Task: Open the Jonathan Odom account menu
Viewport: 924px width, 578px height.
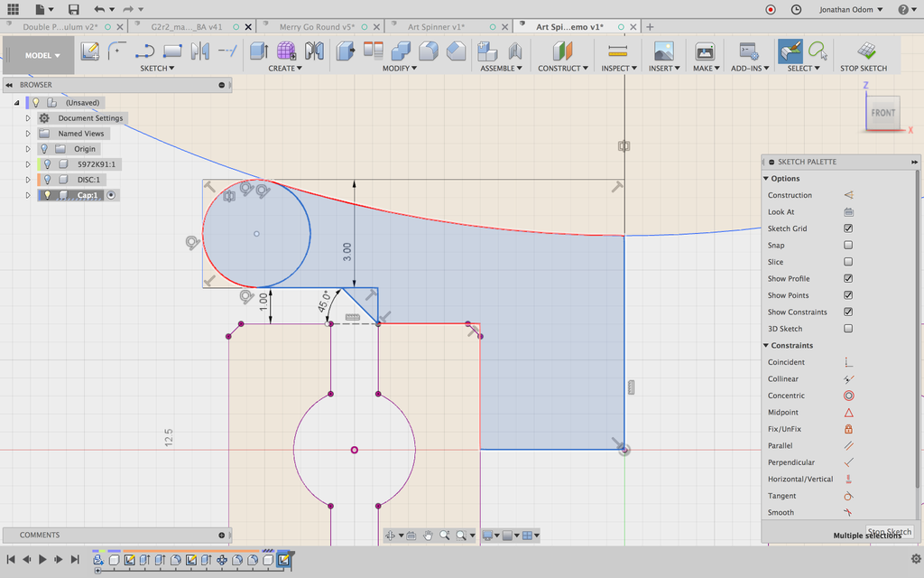Action: point(846,10)
